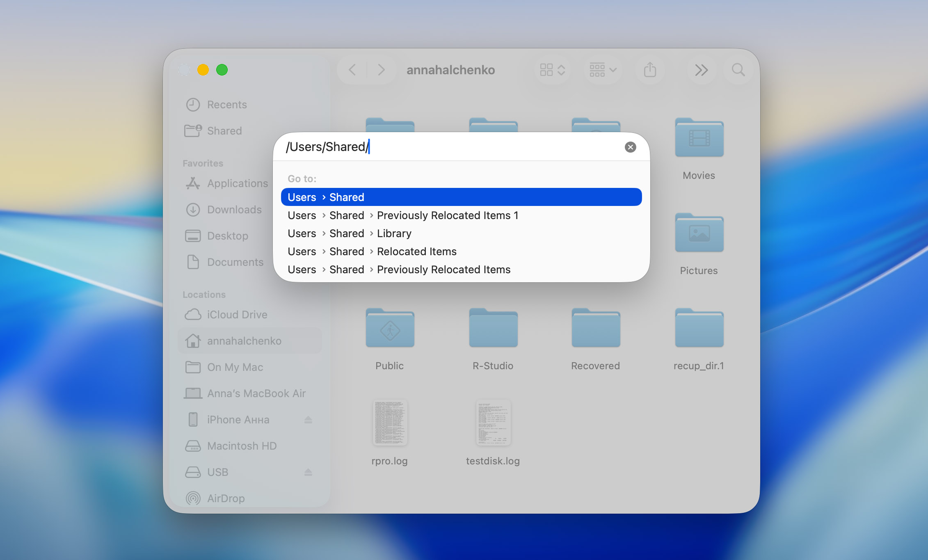Select the Shared item in the sidebar
This screenshot has height=560, width=928.
point(224,130)
